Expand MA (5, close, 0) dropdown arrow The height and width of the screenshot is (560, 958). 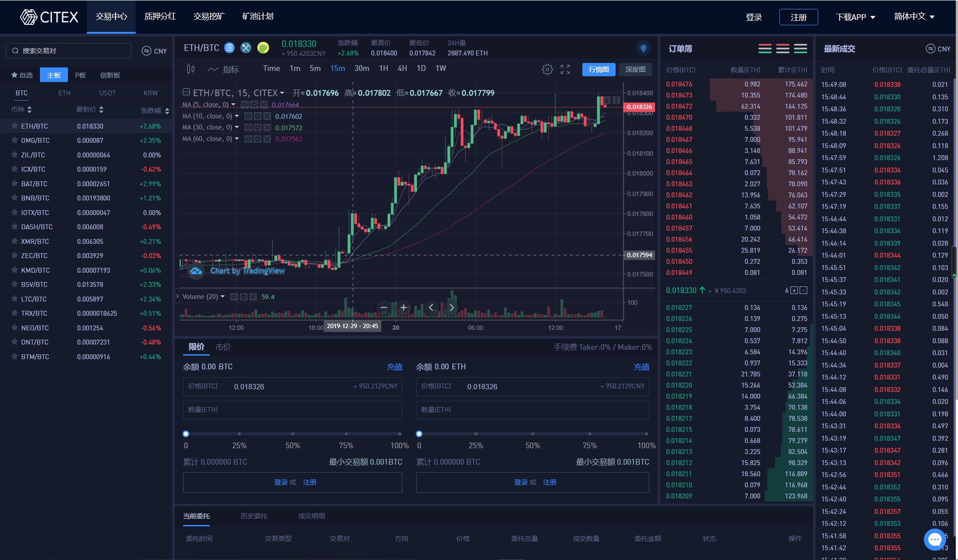[x=233, y=105]
